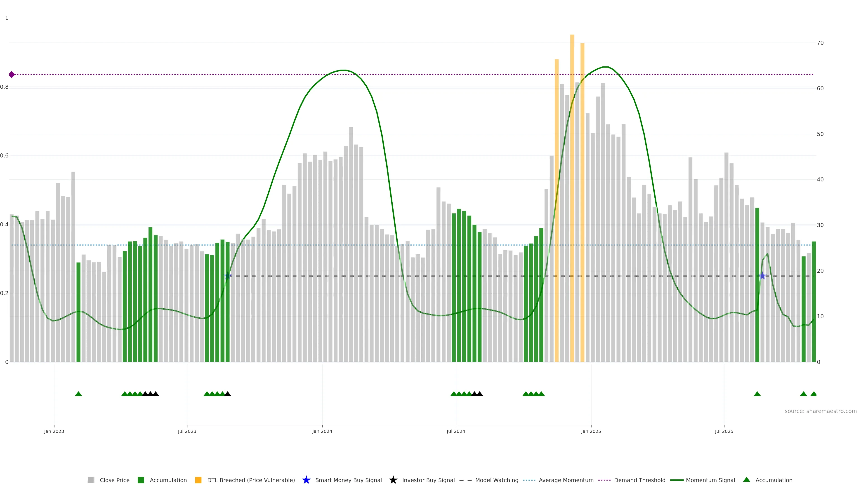Image resolution: width=868 pixels, height=488 pixels.
Task: Click the Jul 2025 x-axis label
Action: point(724,431)
